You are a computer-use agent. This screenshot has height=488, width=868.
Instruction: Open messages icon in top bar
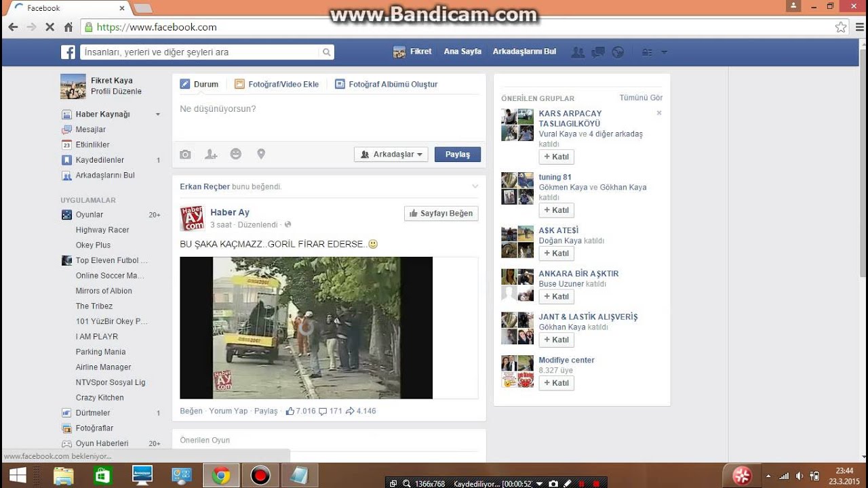click(x=598, y=52)
